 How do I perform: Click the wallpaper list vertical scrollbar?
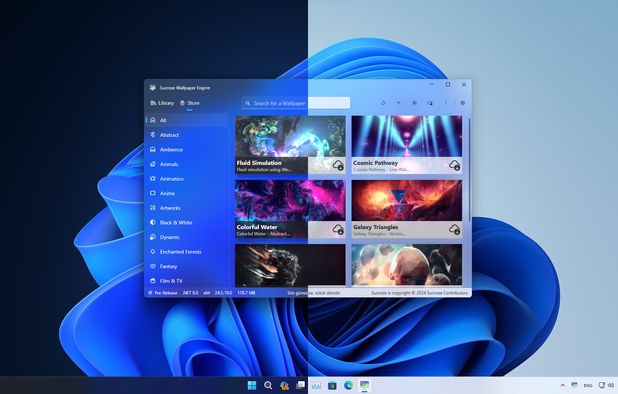(469, 169)
